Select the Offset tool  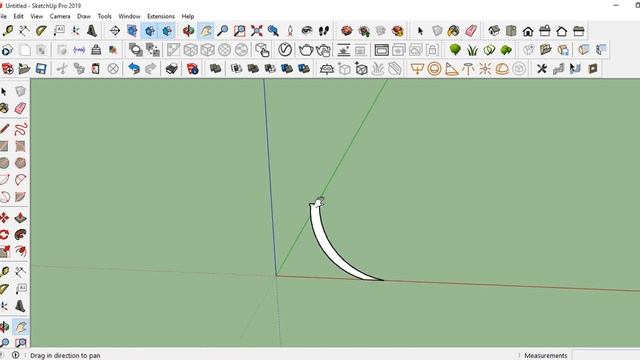(x=20, y=251)
